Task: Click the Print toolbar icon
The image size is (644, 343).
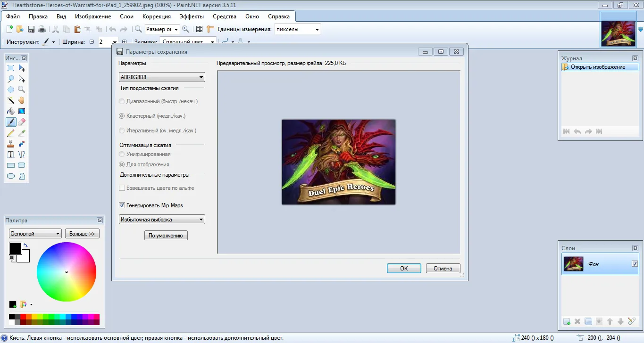Action: click(x=42, y=29)
